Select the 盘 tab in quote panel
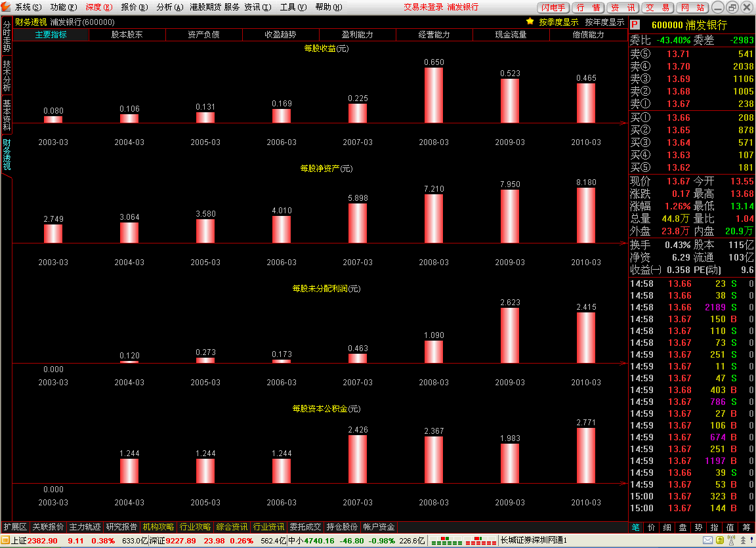Screen dimensions: 756x548 [682, 527]
